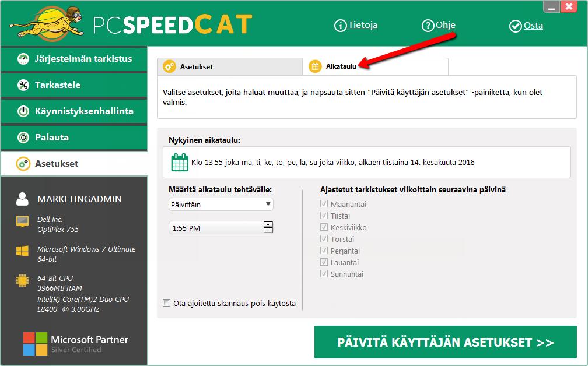Image resolution: width=588 pixels, height=366 pixels.
Task: Toggle the Perjantai checkbox
Action: pyautogui.click(x=324, y=250)
